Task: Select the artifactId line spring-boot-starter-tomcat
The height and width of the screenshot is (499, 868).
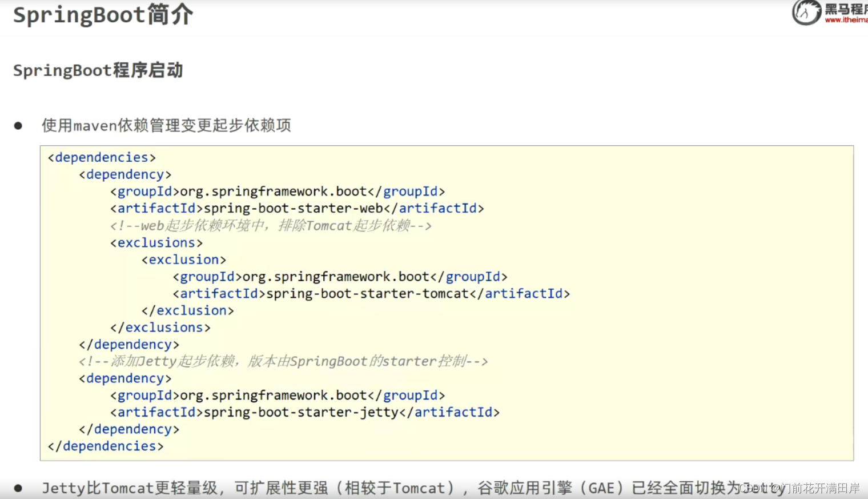Action: (371, 293)
